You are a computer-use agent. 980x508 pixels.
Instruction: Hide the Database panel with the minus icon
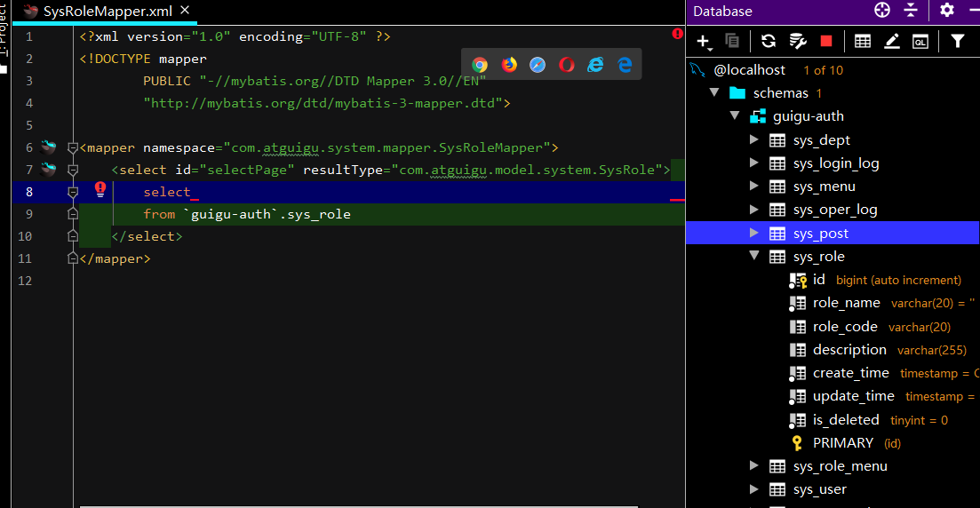click(974, 10)
